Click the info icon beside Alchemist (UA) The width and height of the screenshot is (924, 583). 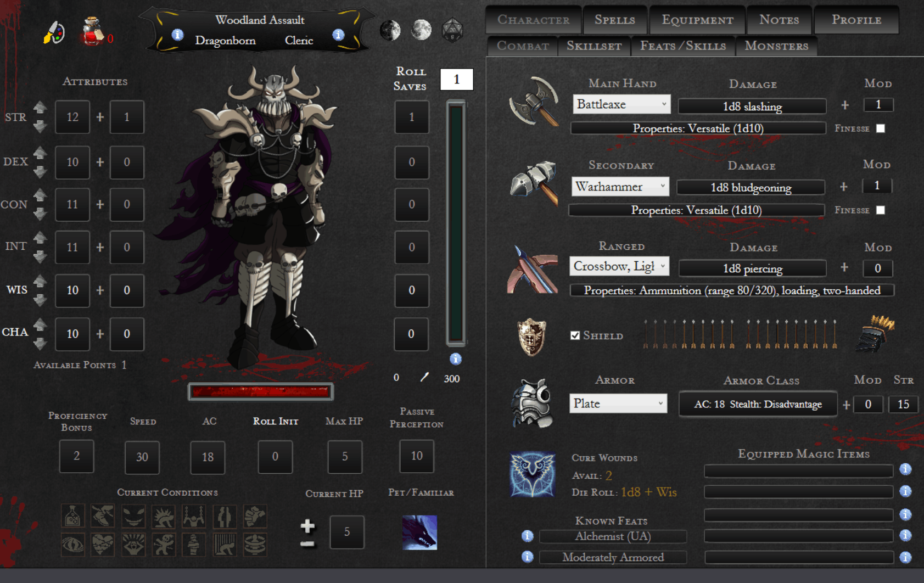[x=527, y=536]
